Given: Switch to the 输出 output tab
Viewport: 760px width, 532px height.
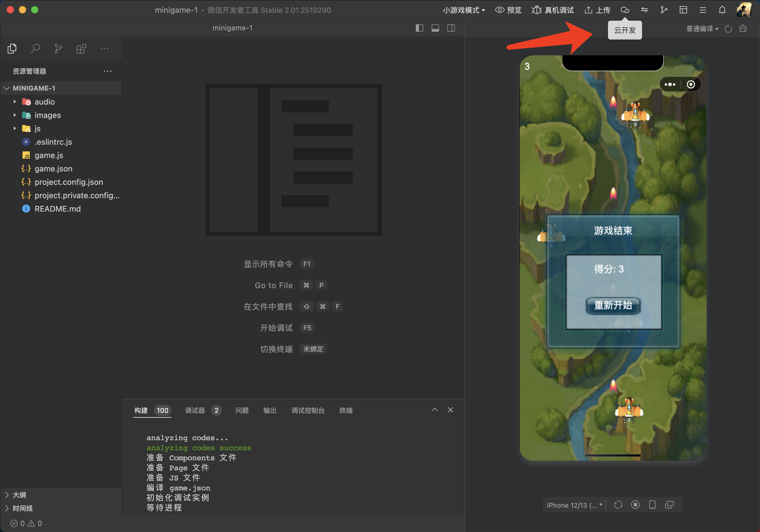Looking at the screenshot, I should 270,410.
